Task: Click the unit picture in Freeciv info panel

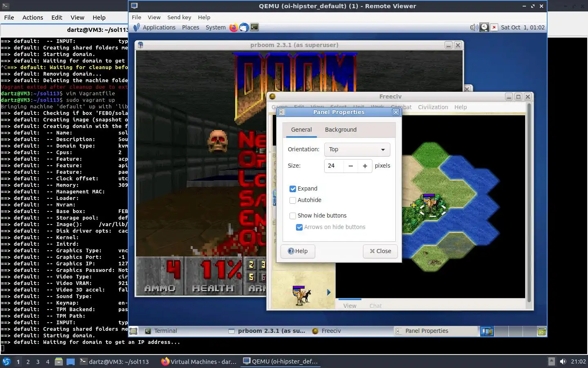Action: tap(301, 295)
